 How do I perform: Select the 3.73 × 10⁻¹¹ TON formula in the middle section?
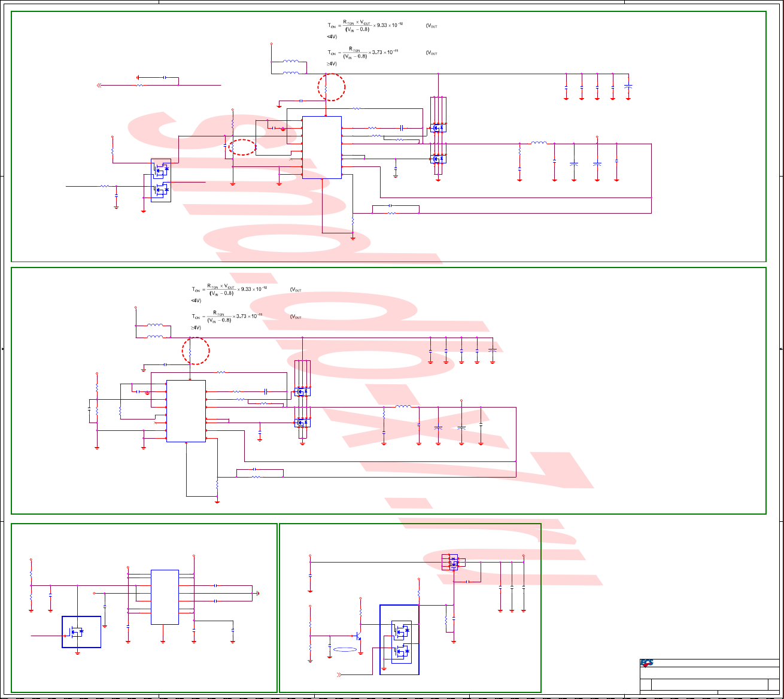click(x=227, y=317)
